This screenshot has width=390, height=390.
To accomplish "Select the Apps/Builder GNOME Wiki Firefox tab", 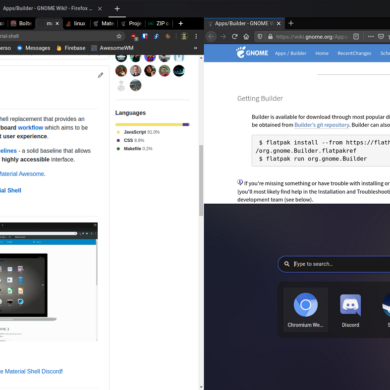I will [244, 23].
